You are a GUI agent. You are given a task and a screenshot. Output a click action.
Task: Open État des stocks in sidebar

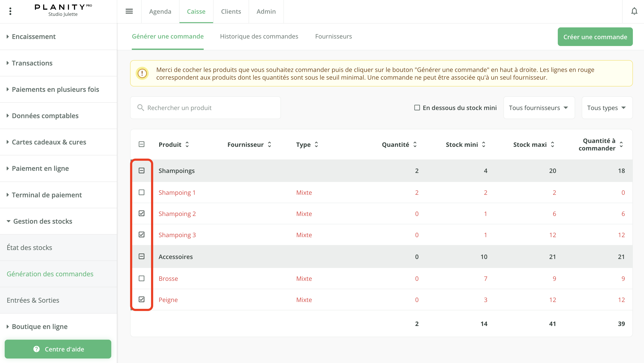point(30,247)
